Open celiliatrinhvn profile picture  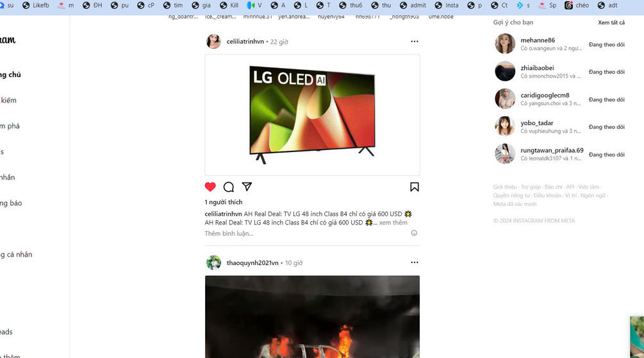pyautogui.click(x=213, y=42)
